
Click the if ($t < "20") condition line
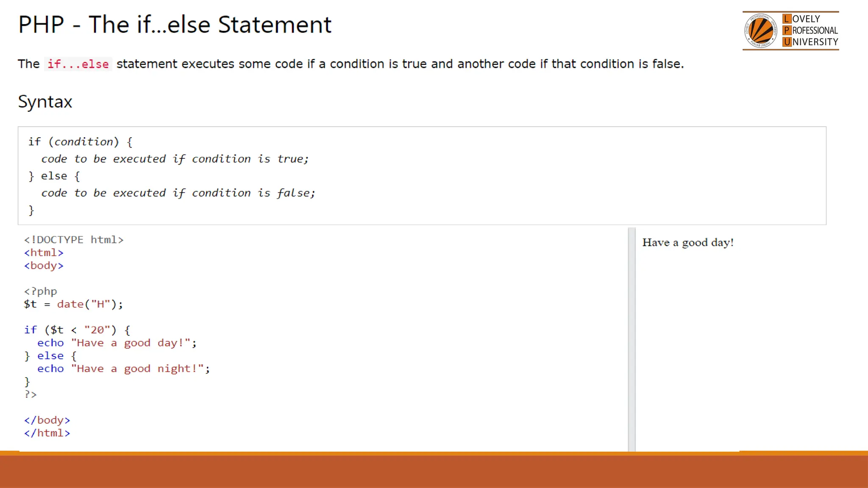coord(77,330)
